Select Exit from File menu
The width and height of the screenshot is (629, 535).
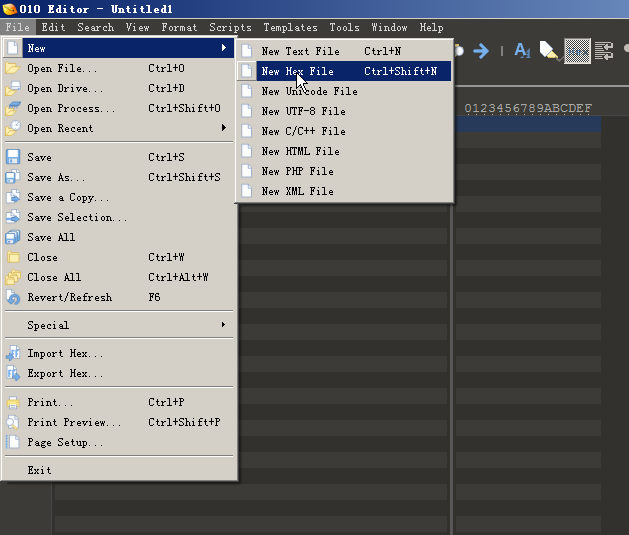point(119,470)
